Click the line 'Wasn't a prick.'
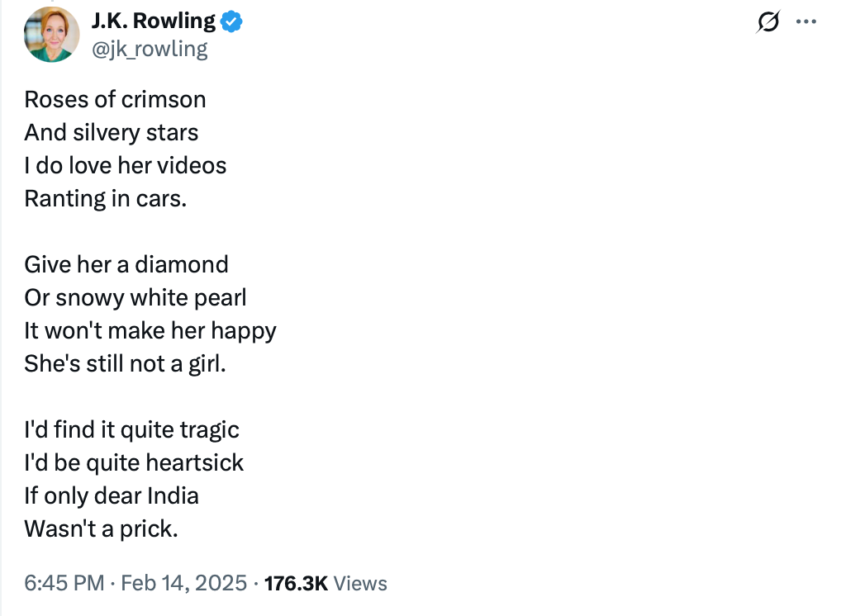This screenshot has width=841, height=616. click(x=102, y=528)
